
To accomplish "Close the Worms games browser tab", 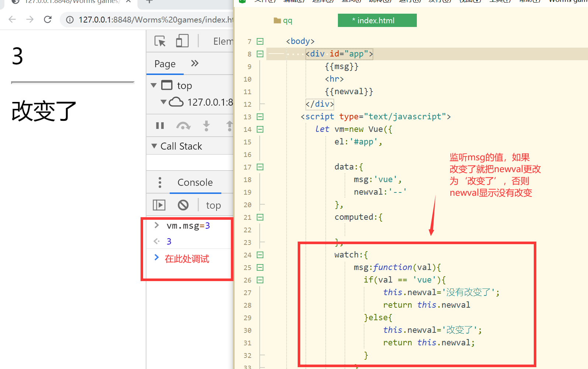I will pyautogui.click(x=128, y=1).
